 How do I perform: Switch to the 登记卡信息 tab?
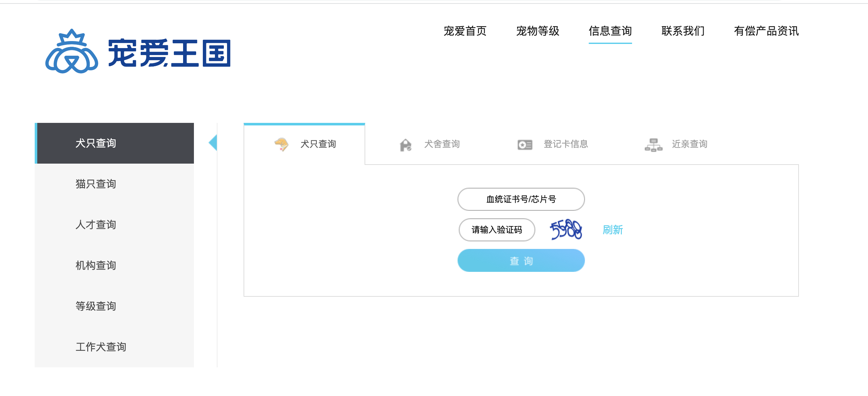(566, 144)
